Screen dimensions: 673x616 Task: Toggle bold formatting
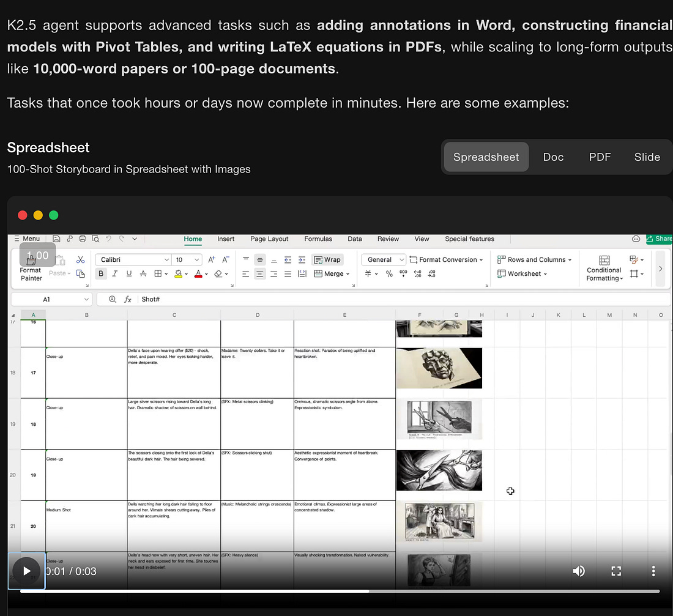[x=101, y=273]
